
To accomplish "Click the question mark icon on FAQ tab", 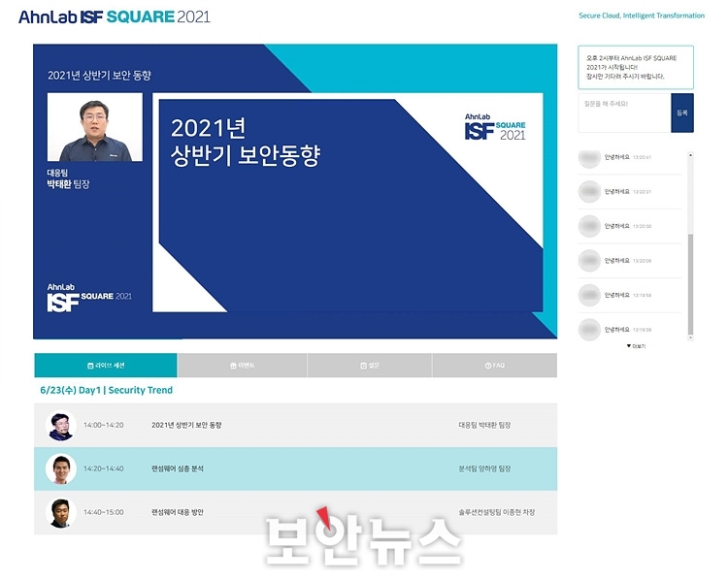I will [x=488, y=366].
